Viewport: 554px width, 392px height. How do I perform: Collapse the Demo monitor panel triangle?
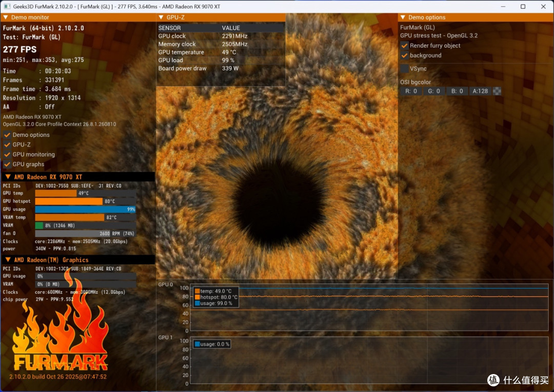pos(5,17)
